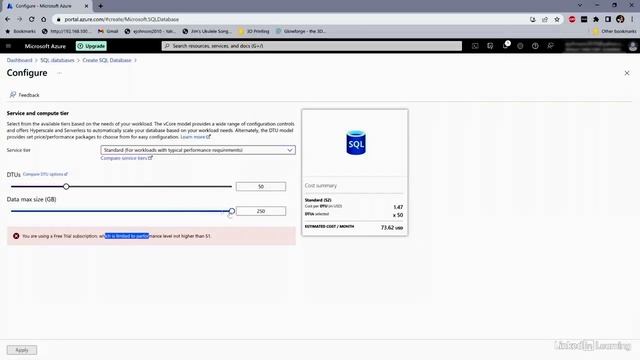Viewport: 640px width, 360px height.
Task: Open the feedback icon in the Azure header
Action: tap(550, 46)
